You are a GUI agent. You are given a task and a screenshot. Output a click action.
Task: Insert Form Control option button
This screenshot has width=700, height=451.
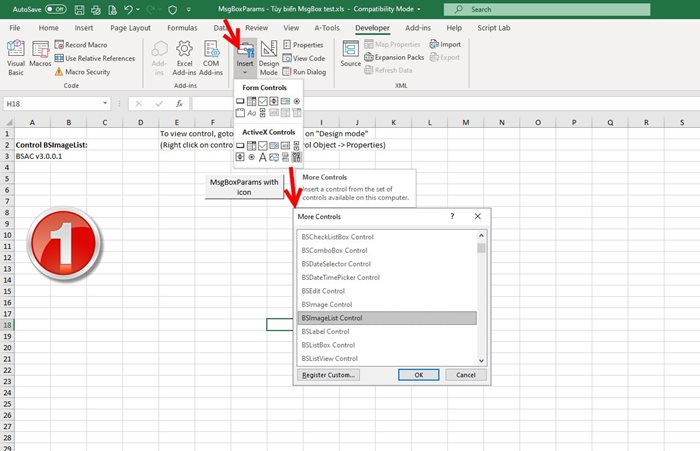point(296,101)
